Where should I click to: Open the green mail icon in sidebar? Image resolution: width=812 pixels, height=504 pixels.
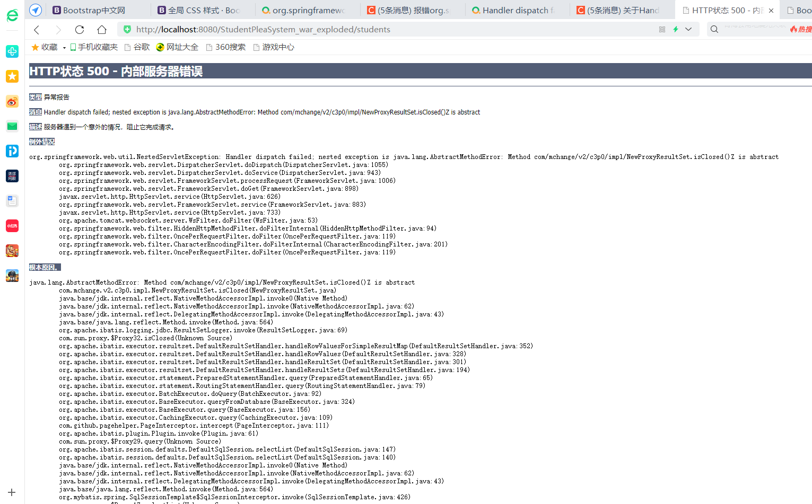click(x=12, y=126)
